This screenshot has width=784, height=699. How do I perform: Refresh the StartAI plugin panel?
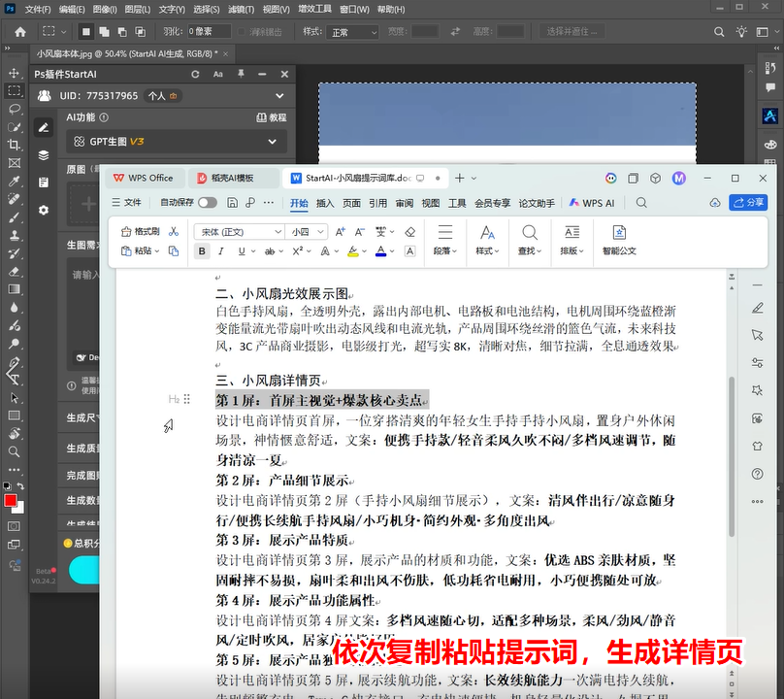tap(195, 74)
